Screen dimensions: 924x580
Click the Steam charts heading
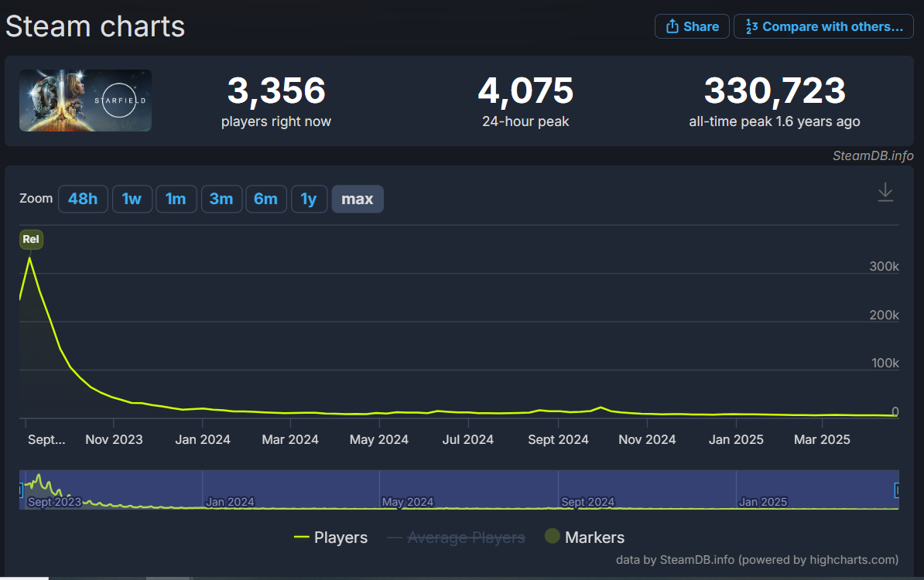pos(95,26)
